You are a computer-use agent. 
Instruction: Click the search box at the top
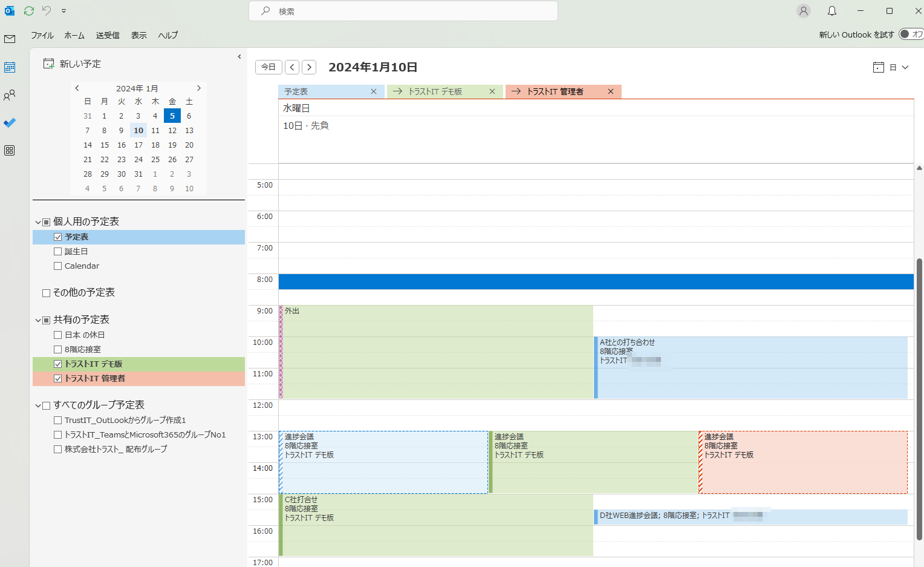point(403,11)
